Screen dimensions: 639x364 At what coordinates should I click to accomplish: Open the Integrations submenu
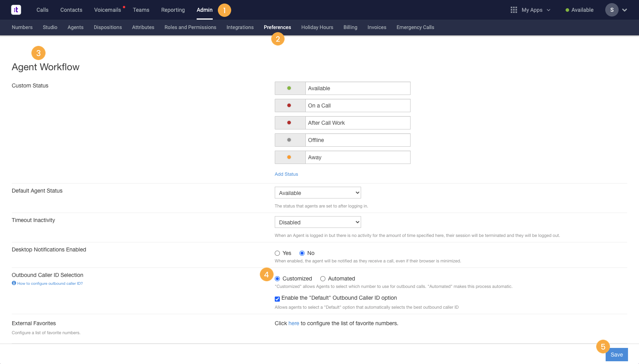[x=240, y=27]
